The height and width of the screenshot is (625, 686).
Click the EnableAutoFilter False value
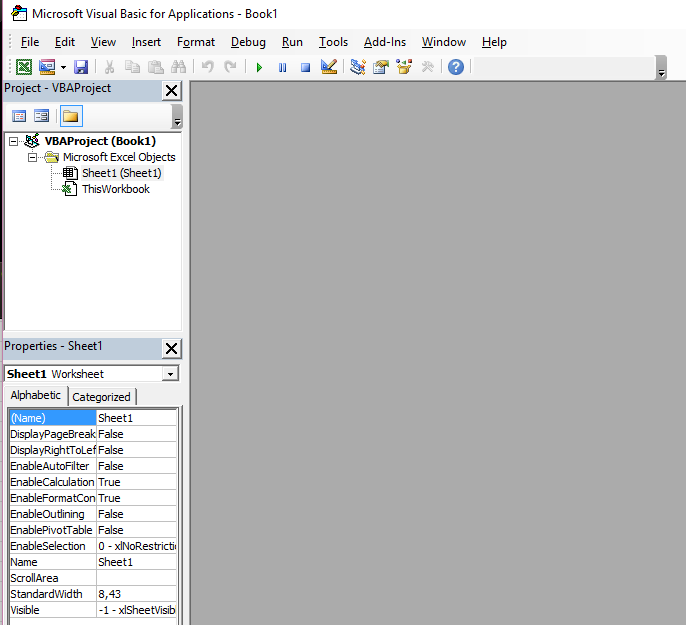pos(136,466)
